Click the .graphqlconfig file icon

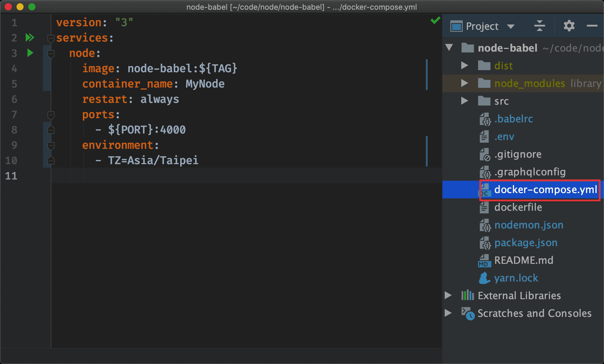pos(485,172)
